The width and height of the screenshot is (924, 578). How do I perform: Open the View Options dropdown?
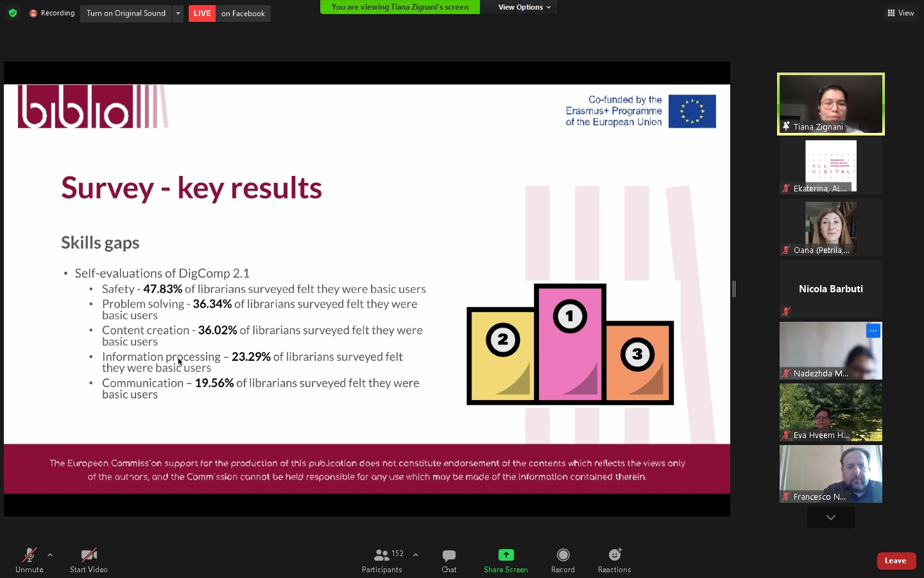click(x=524, y=7)
